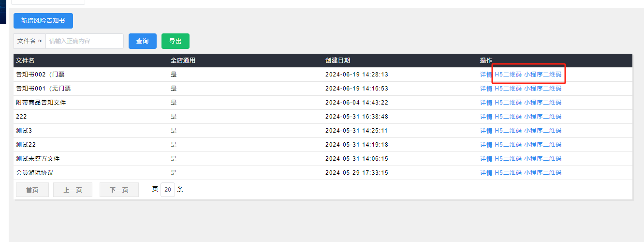This screenshot has width=644, height=242.
Task: Click the 上一页 previous page button
Action: (73, 190)
